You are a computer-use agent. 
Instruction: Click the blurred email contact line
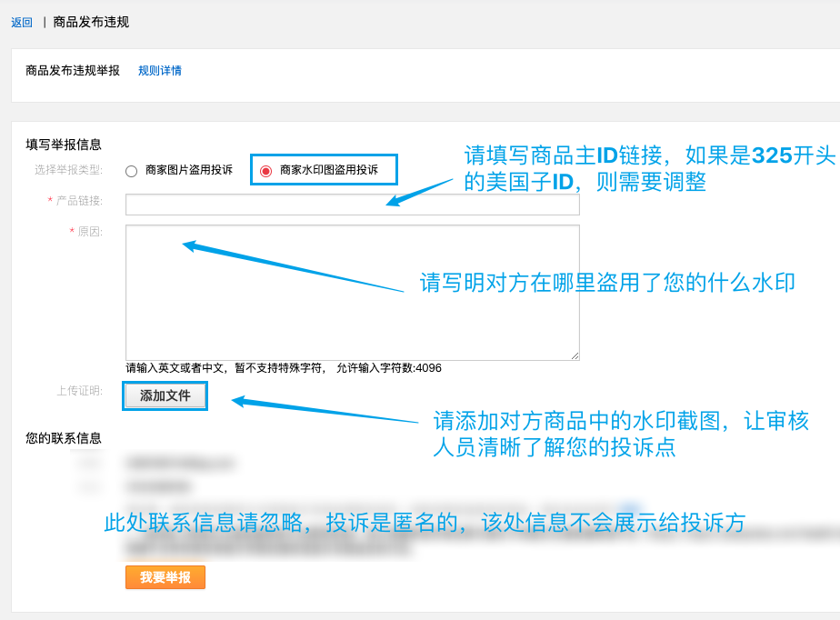click(181, 464)
